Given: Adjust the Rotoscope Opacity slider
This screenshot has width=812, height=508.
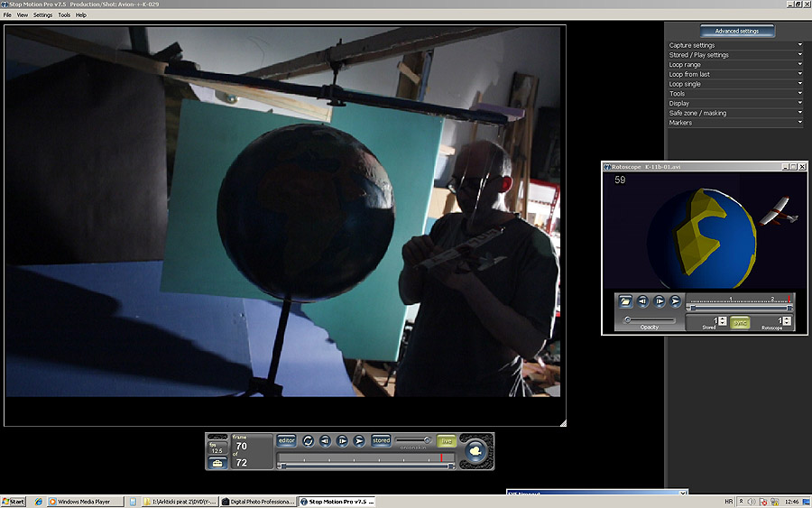Looking at the screenshot, I should click(x=650, y=320).
